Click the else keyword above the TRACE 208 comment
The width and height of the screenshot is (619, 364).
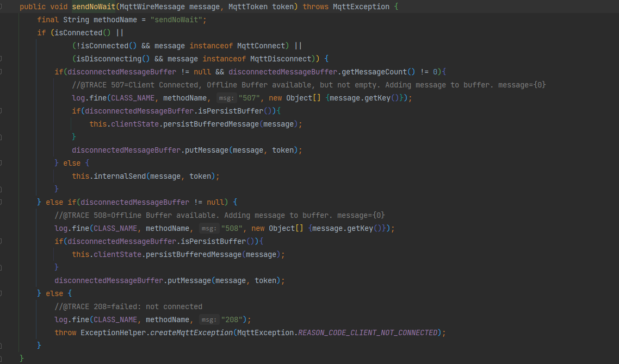[x=54, y=293]
